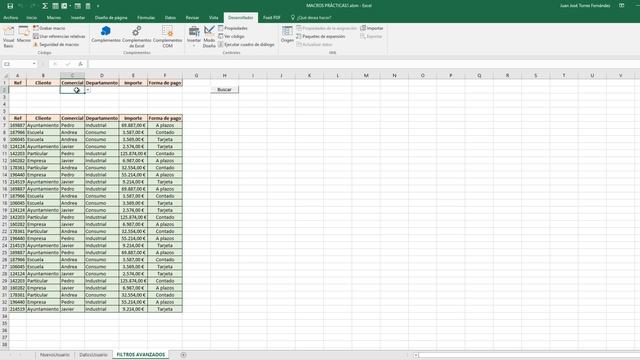Viewport: 640px width, 360px height.
Task: Open the calculator icon in quick access toolbar
Action: (x=88, y=6)
